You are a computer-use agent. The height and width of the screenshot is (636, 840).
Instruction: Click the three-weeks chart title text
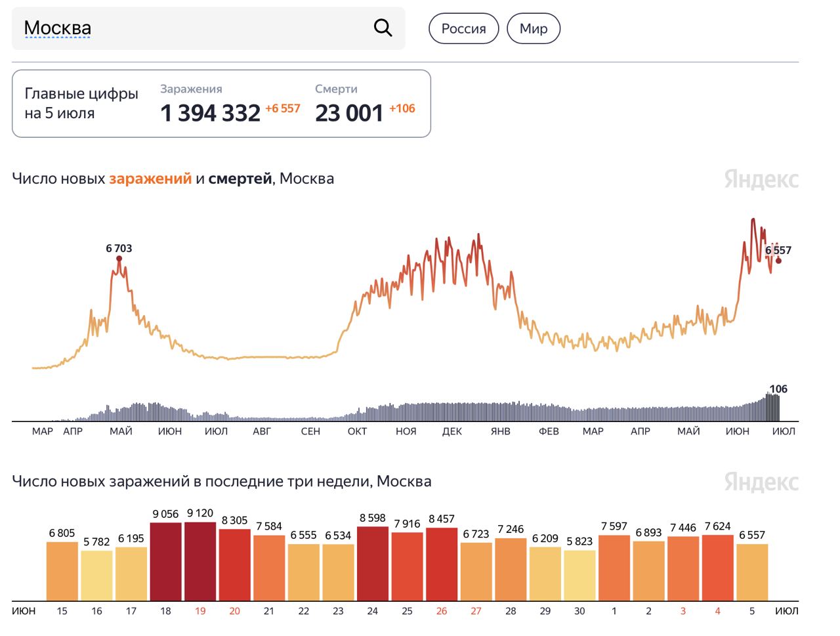pyautogui.click(x=222, y=481)
